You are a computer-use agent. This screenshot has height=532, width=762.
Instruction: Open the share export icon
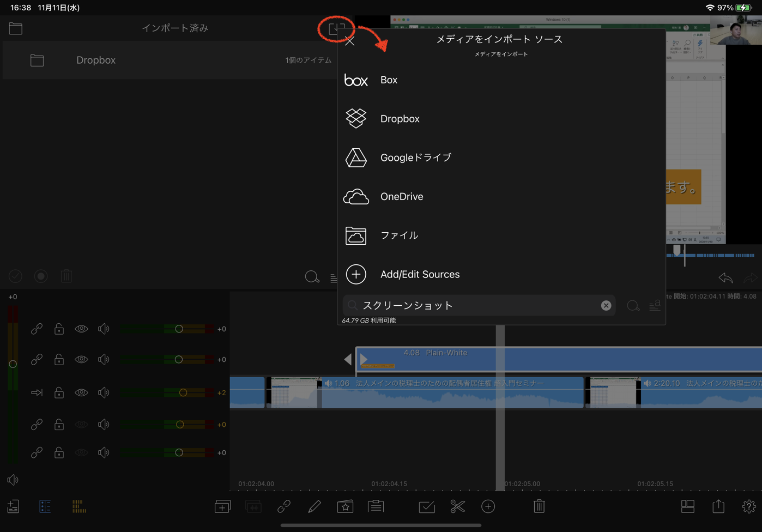click(718, 506)
